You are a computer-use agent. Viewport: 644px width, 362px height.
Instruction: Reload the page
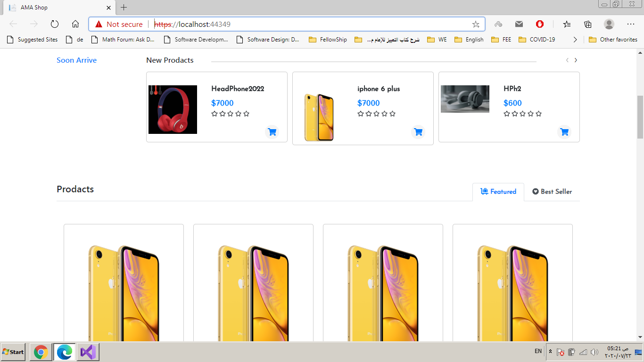(x=55, y=24)
